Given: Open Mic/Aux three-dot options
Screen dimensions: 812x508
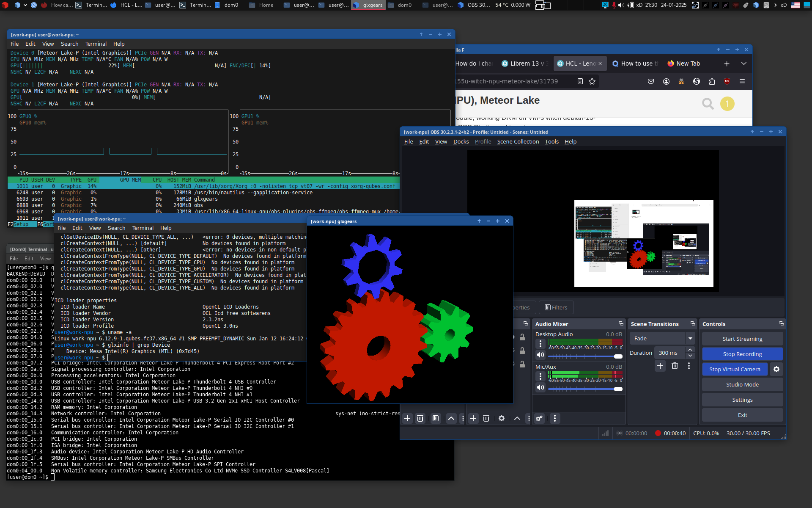Looking at the screenshot, I should click(540, 376).
